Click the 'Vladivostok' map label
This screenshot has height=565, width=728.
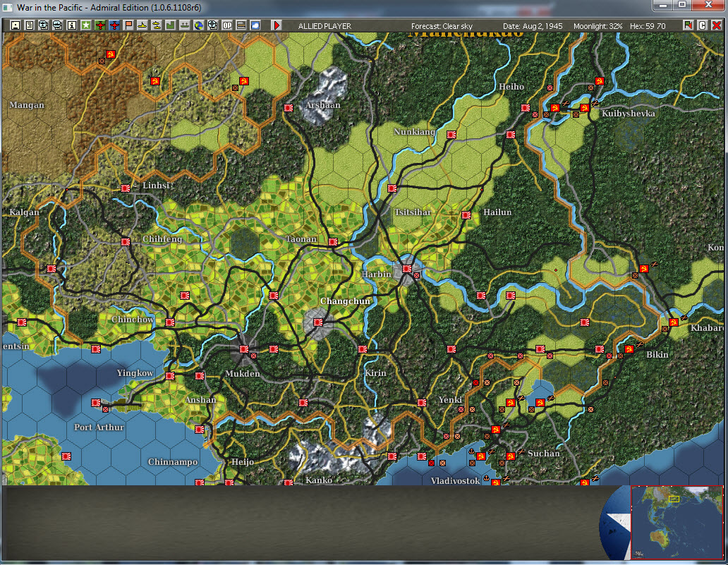click(455, 480)
